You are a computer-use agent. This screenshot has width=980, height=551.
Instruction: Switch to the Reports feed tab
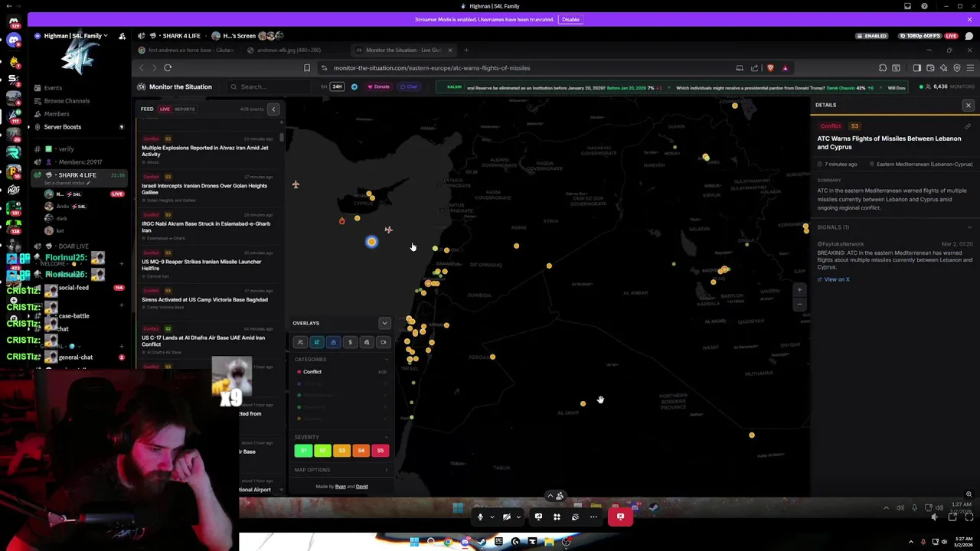tap(185, 109)
